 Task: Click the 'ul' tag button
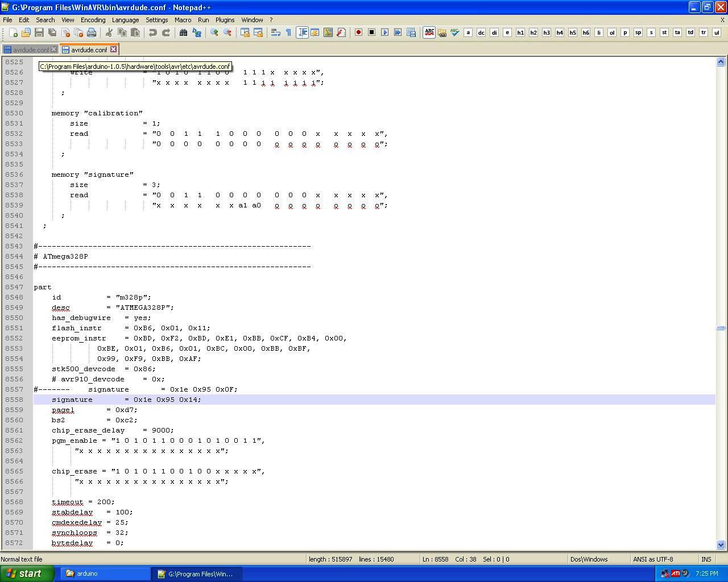(x=717, y=32)
